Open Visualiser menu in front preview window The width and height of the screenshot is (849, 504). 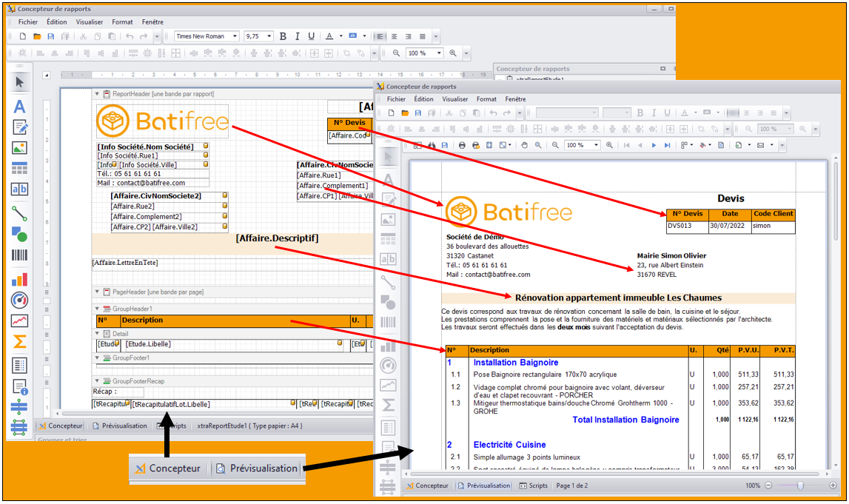point(454,99)
